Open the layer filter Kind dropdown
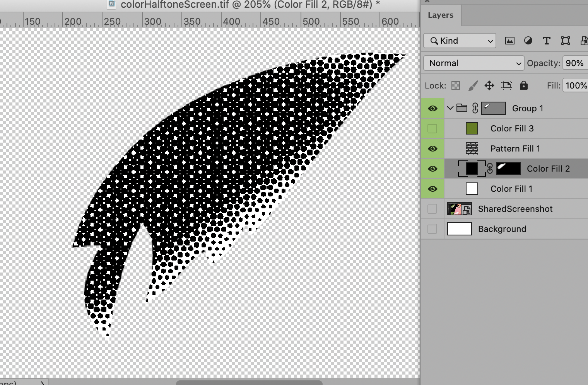This screenshot has width=588, height=385. tap(459, 41)
